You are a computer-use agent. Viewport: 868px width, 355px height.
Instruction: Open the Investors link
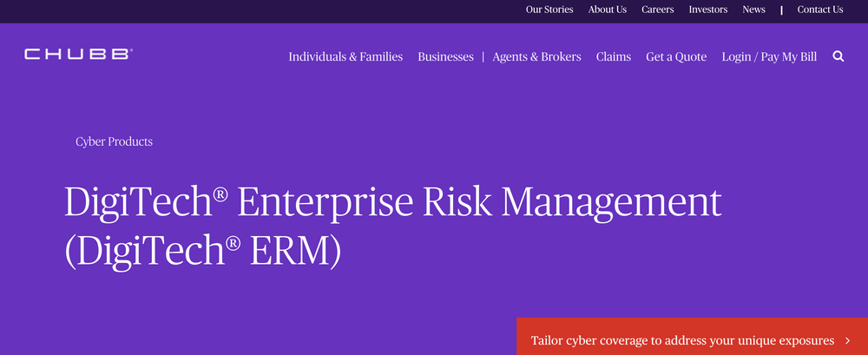point(708,10)
